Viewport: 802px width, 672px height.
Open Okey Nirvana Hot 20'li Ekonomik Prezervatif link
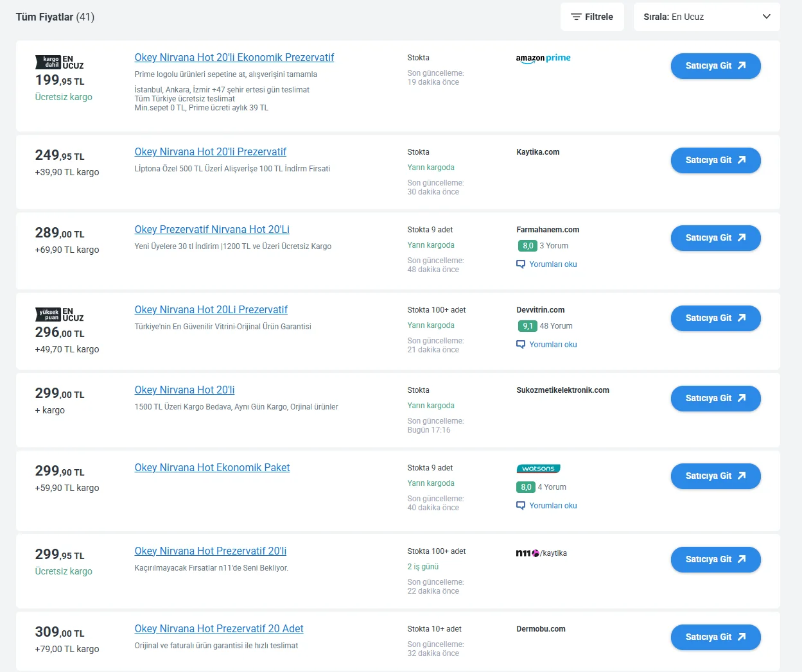234,58
